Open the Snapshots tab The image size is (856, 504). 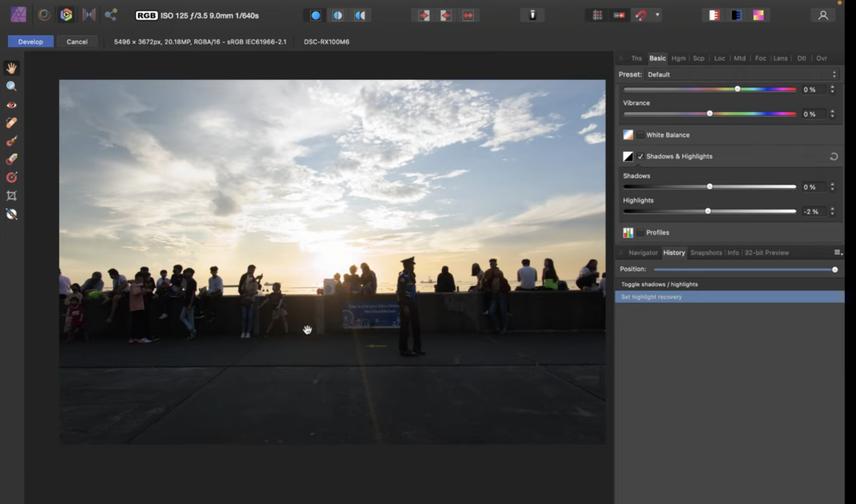click(706, 253)
